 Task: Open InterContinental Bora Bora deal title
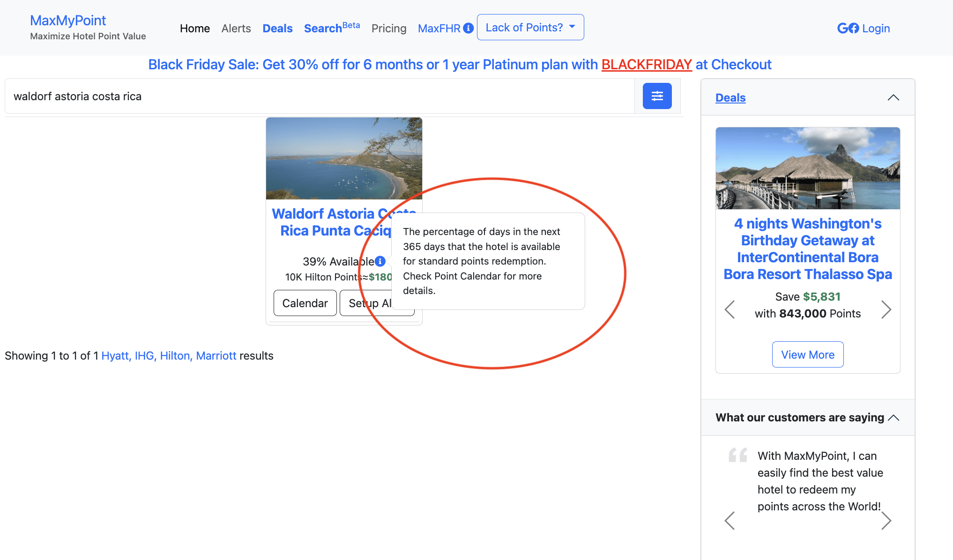pyautogui.click(x=808, y=249)
